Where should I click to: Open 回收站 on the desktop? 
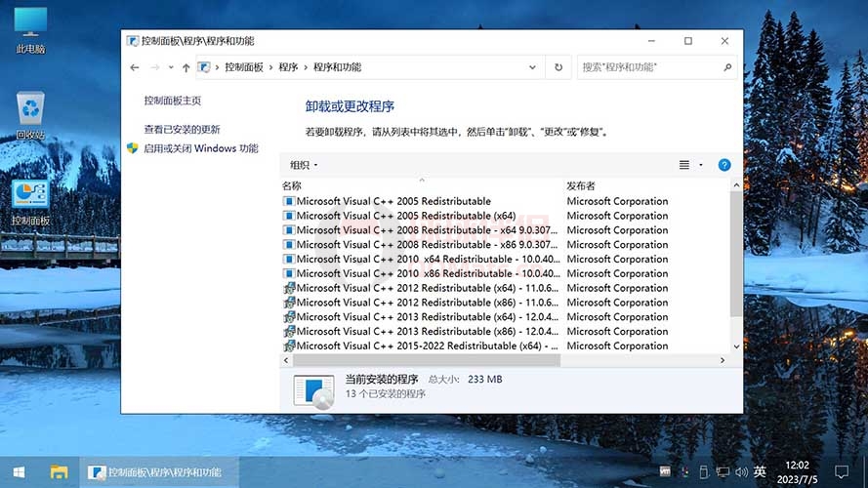point(30,115)
